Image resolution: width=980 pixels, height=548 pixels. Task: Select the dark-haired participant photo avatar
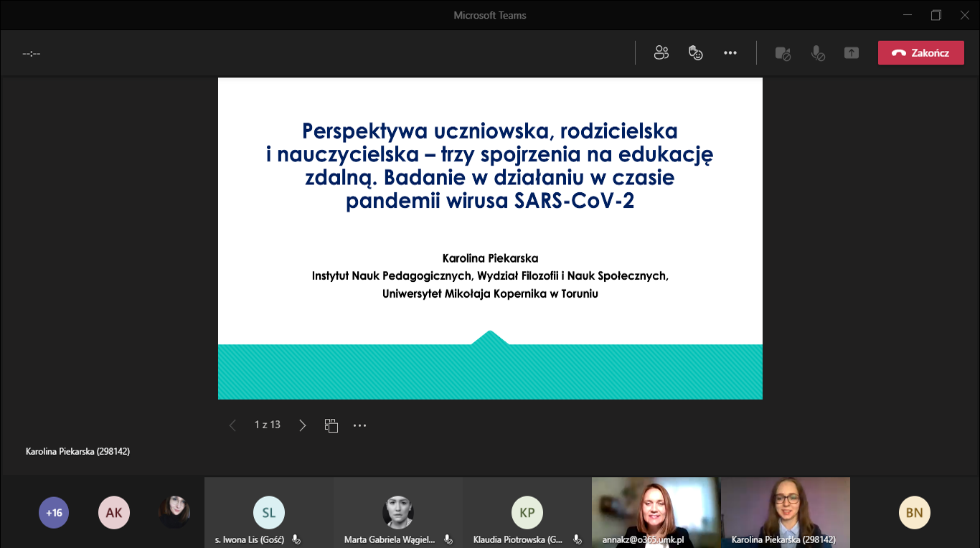(x=174, y=512)
